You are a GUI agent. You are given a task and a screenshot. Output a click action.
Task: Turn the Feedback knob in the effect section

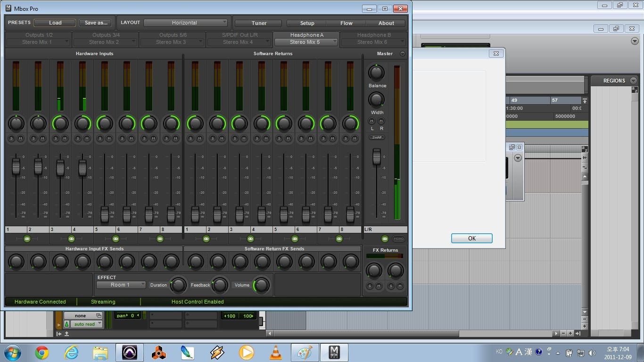pyautogui.click(x=219, y=285)
